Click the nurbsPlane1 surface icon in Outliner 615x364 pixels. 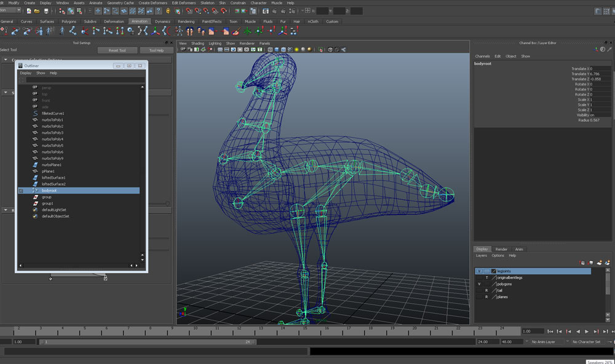tap(35, 165)
